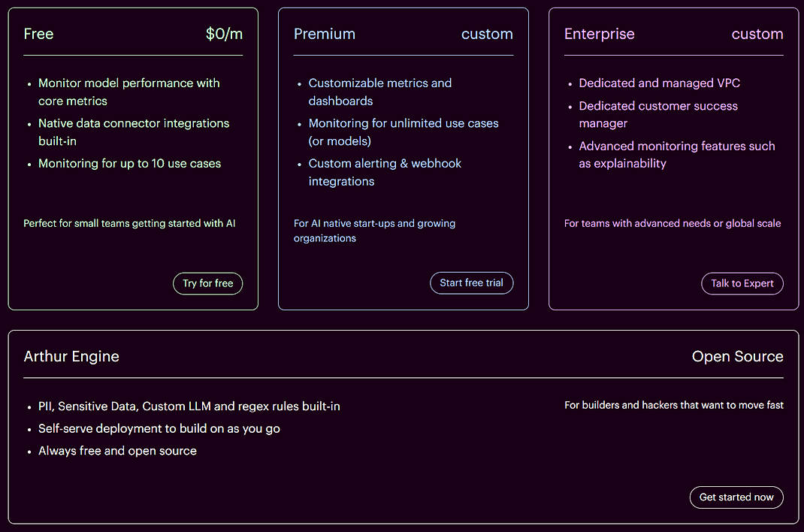
Task: Click 'Monitoring for unlimited use cases' item
Action: [x=403, y=131]
